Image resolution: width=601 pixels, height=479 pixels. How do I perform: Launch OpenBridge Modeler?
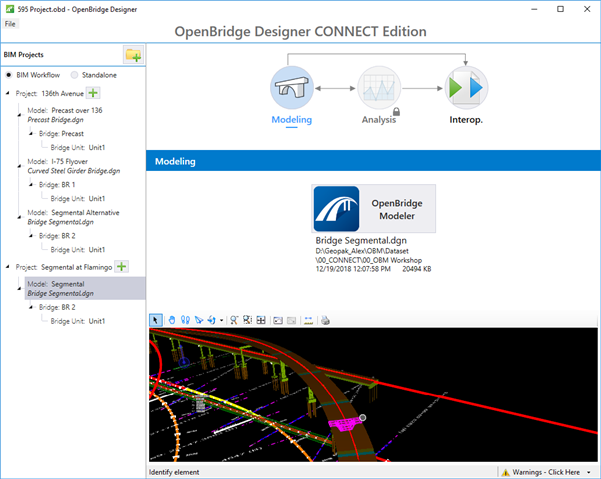click(373, 208)
